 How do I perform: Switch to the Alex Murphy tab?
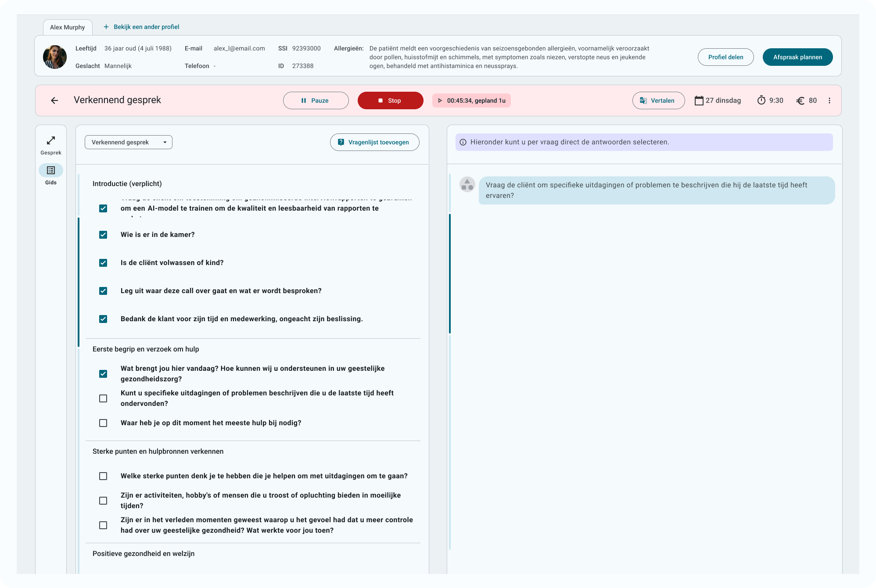[68, 27]
